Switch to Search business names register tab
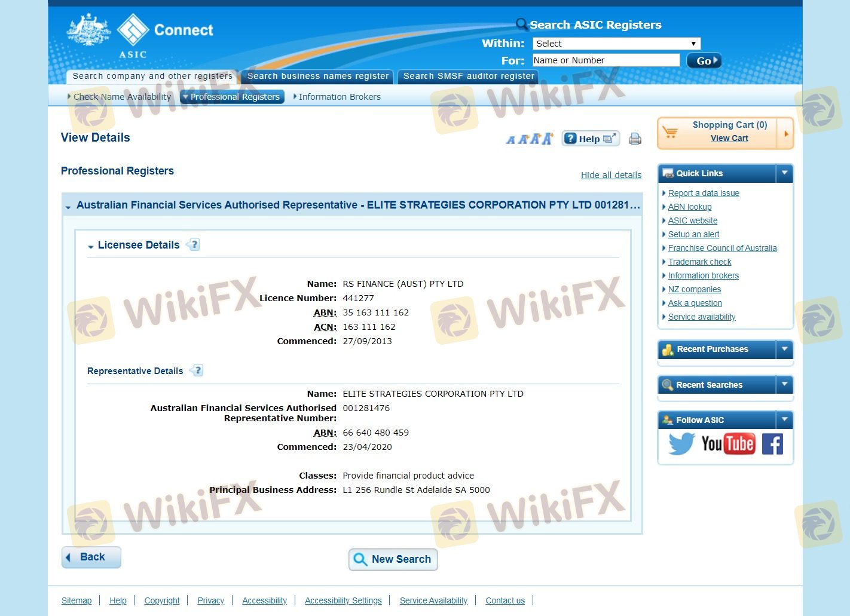 (317, 76)
